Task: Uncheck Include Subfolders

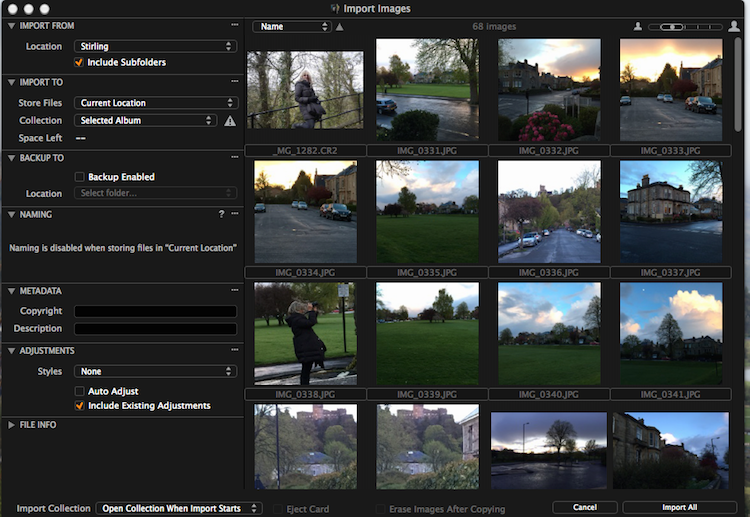Action: 80,62
